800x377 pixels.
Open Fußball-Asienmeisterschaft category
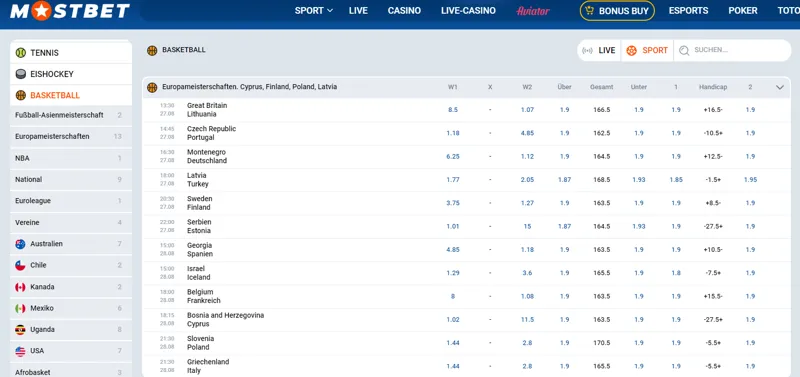[x=70, y=115]
